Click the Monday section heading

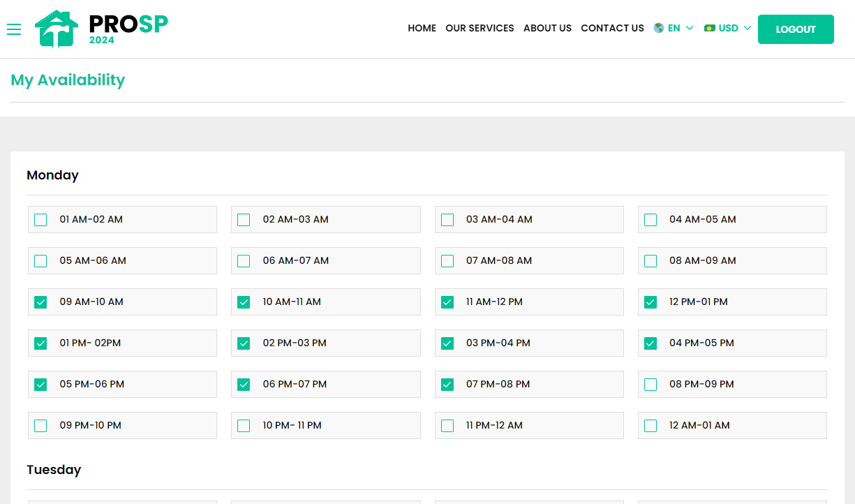pyautogui.click(x=52, y=175)
